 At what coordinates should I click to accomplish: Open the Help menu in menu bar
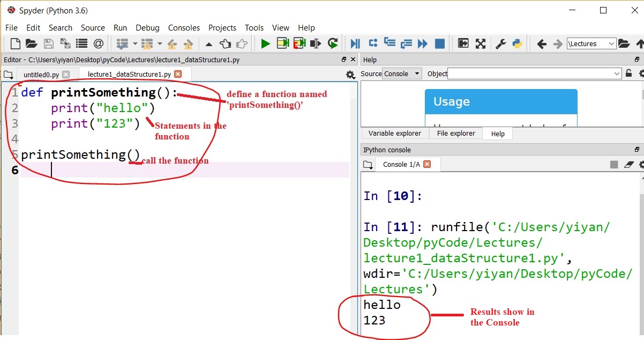coord(306,27)
